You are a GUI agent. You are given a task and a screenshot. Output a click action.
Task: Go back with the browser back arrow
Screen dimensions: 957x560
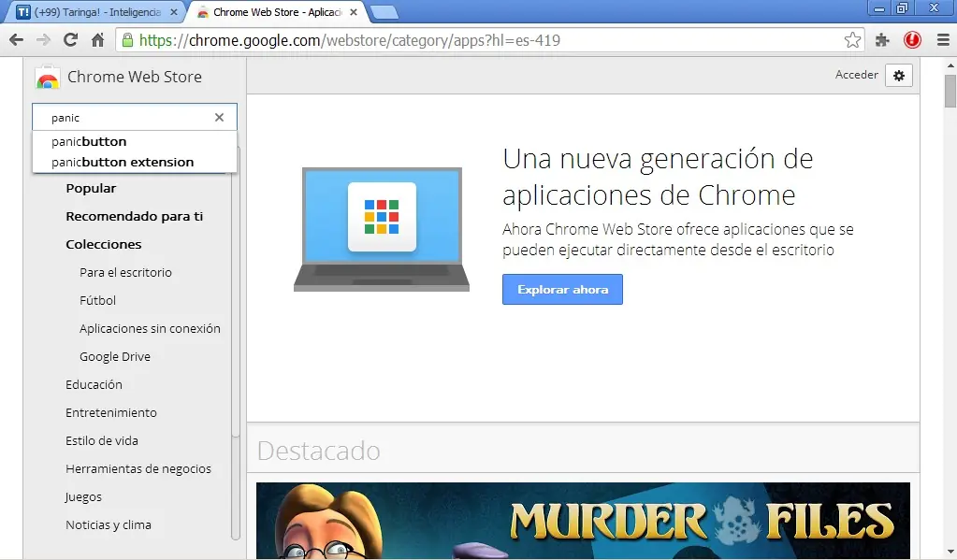point(17,40)
